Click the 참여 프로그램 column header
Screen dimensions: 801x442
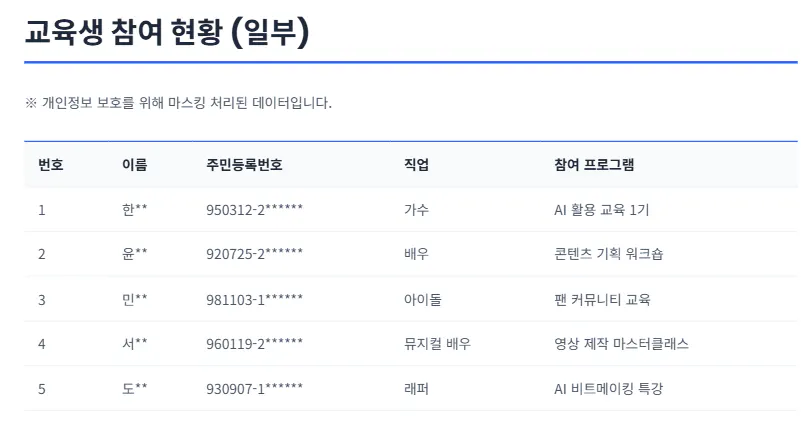tap(594, 165)
